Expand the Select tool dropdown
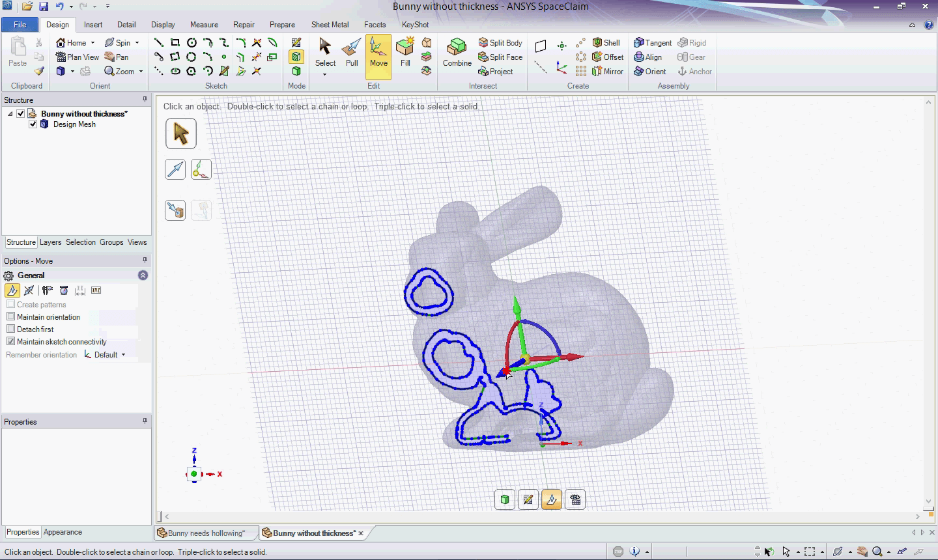The image size is (938, 560). pos(324,74)
